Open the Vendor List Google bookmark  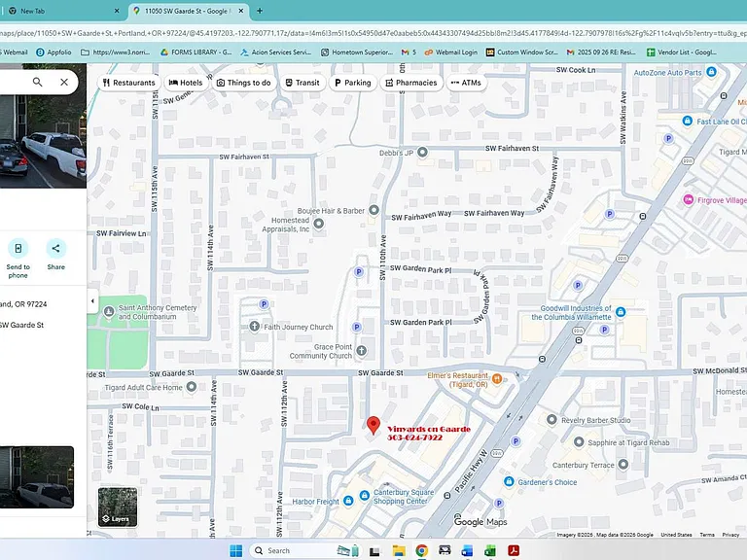click(x=682, y=52)
